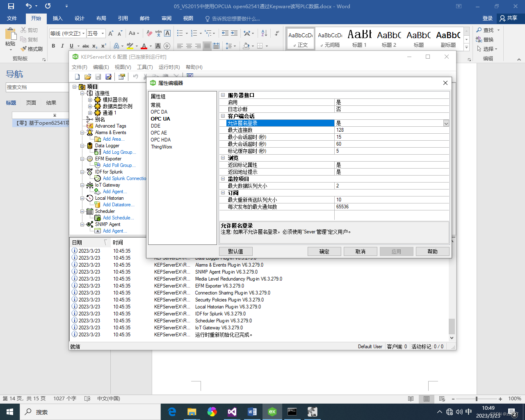The width and height of the screenshot is (525, 420).
Task: Align text left in Word ribbon
Action: click(180, 46)
